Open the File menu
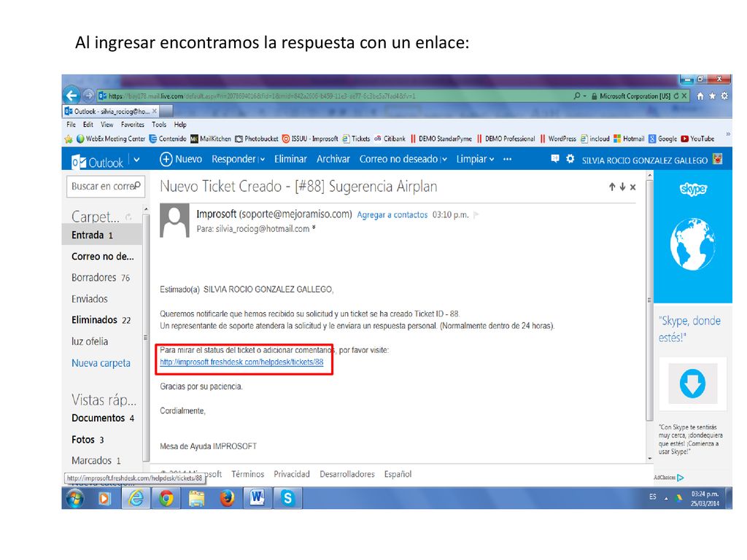 pos(71,125)
